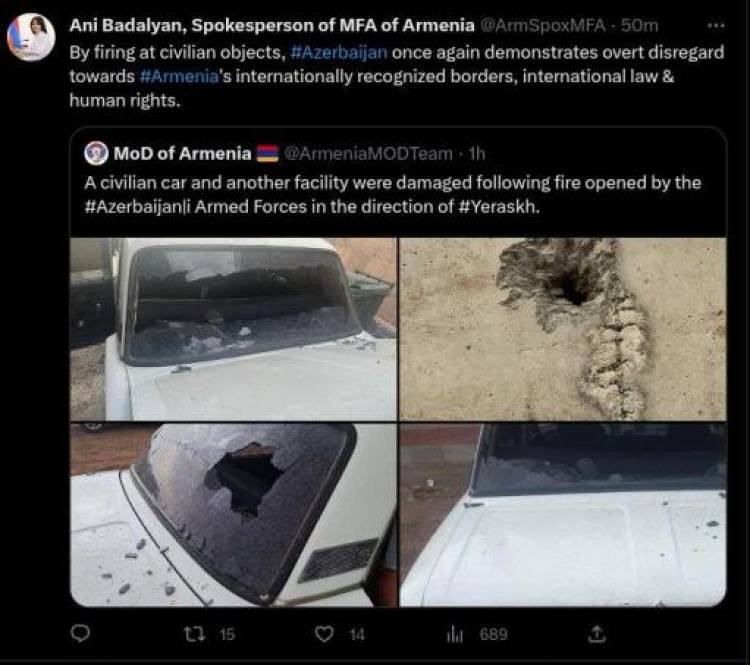Click the #Armenia hashtag link
Image resolution: width=750 pixels, height=665 pixels.
(x=179, y=77)
